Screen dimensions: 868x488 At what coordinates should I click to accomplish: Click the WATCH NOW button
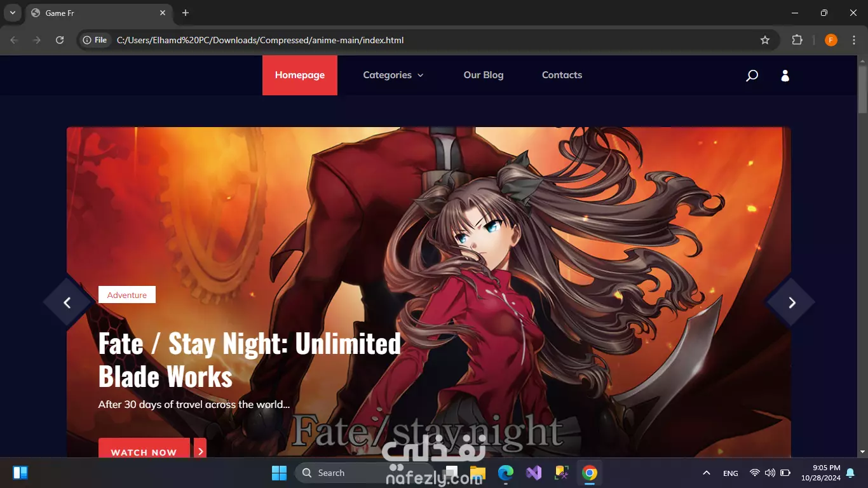pyautogui.click(x=144, y=448)
